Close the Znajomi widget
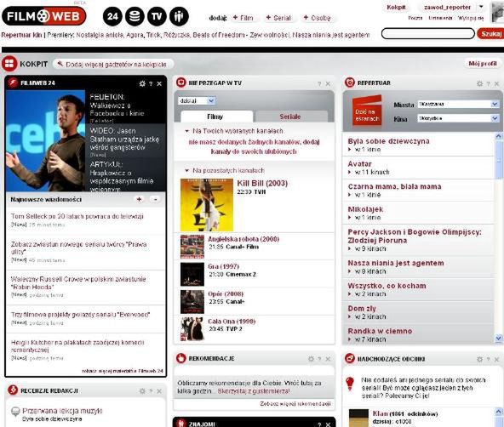This screenshot has height=427, width=504. tap(328, 424)
